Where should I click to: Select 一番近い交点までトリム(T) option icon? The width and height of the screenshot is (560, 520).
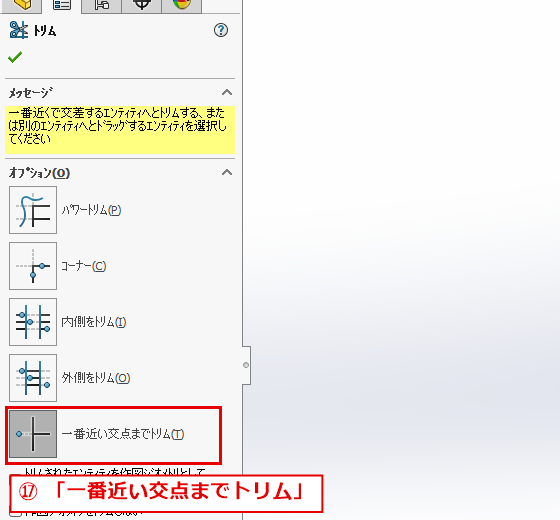[x=33, y=434]
